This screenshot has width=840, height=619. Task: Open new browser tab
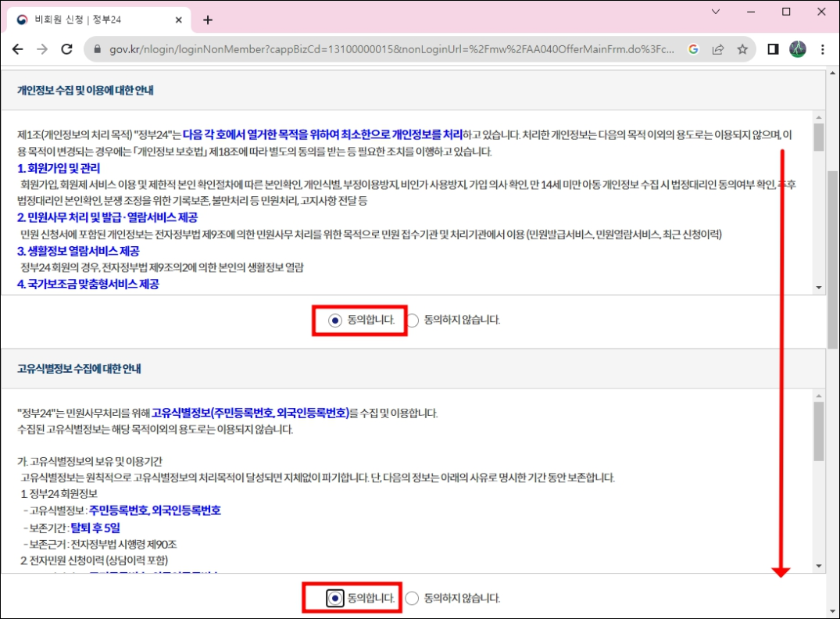tap(208, 20)
